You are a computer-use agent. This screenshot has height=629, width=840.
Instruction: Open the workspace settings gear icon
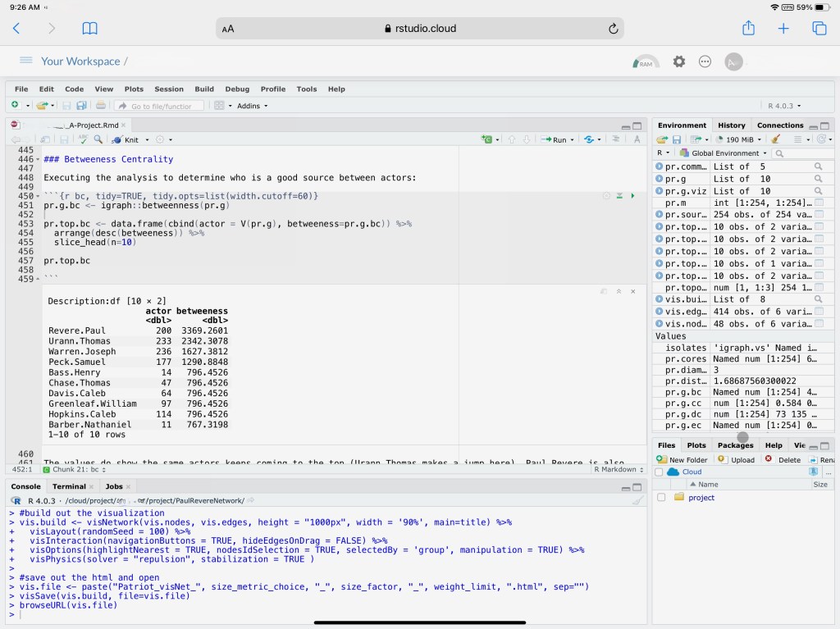(679, 62)
